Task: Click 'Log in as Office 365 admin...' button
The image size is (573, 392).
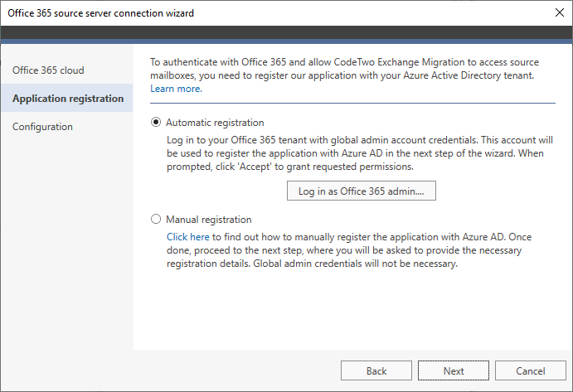Action: coord(361,191)
